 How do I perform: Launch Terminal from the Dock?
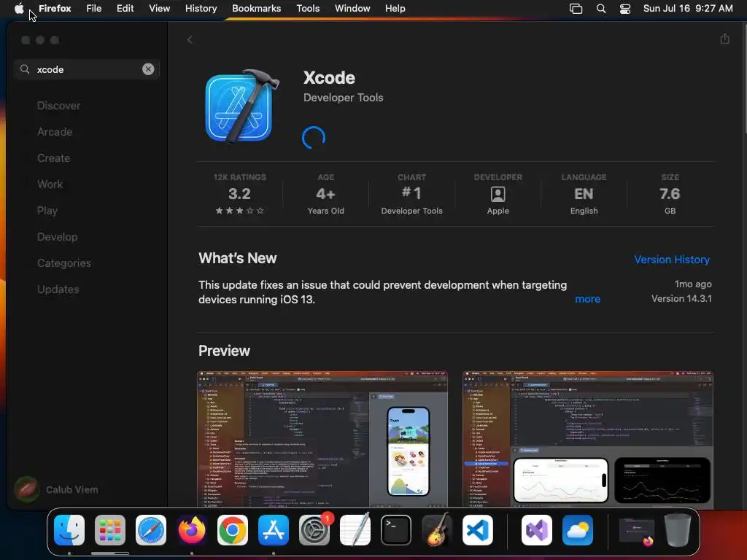click(x=396, y=530)
